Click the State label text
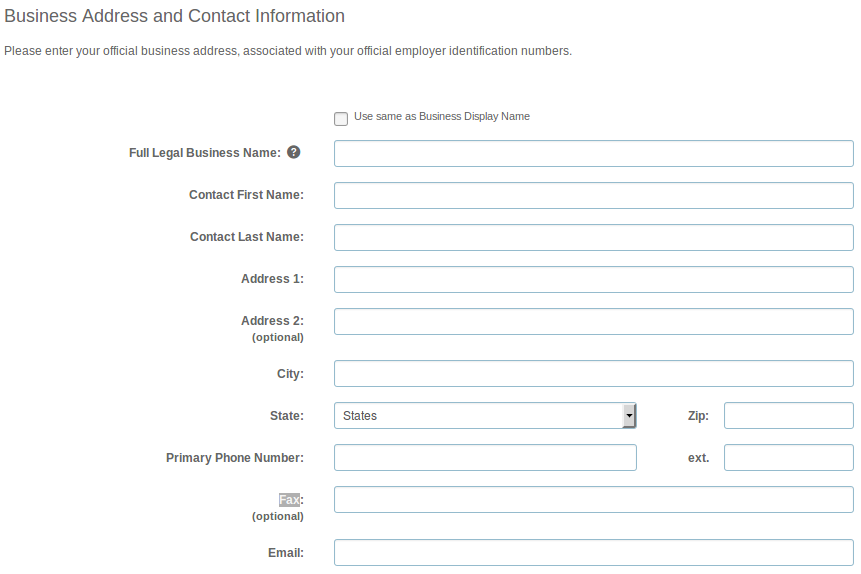This screenshot has width=861, height=574. tap(287, 416)
